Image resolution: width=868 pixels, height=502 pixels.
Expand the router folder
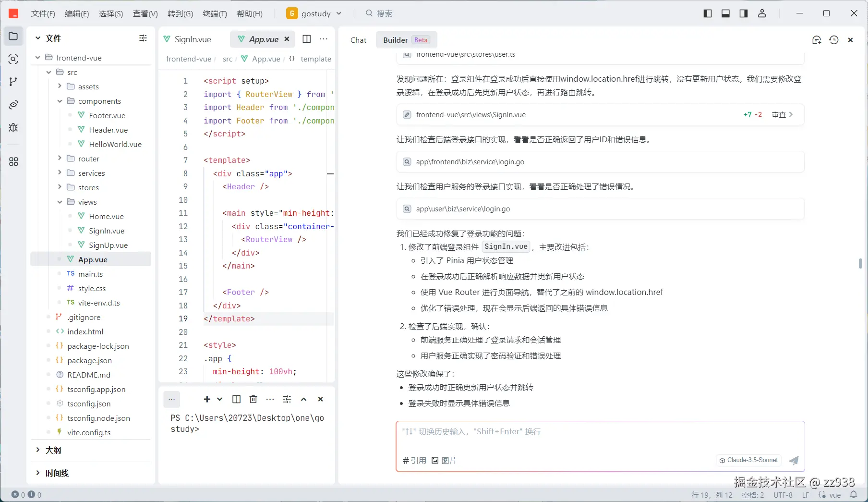(60, 159)
